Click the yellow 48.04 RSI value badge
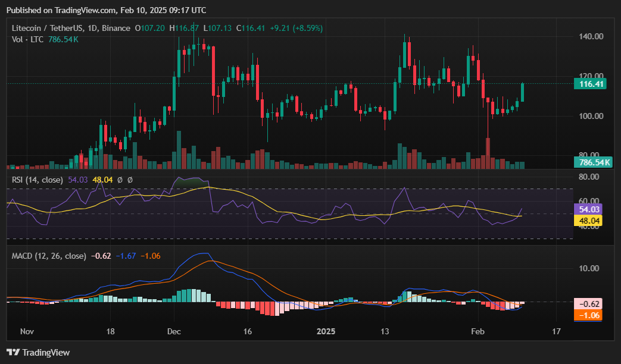621x364 pixels. tap(587, 221)
